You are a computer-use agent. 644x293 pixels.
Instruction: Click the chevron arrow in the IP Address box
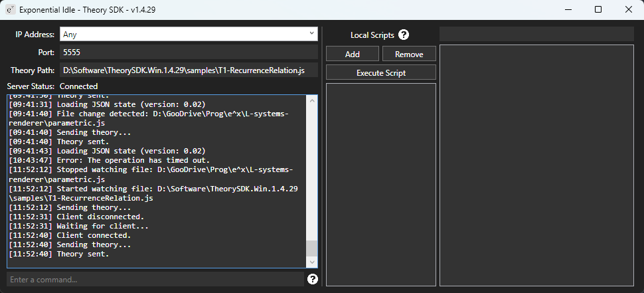(312, 34)
